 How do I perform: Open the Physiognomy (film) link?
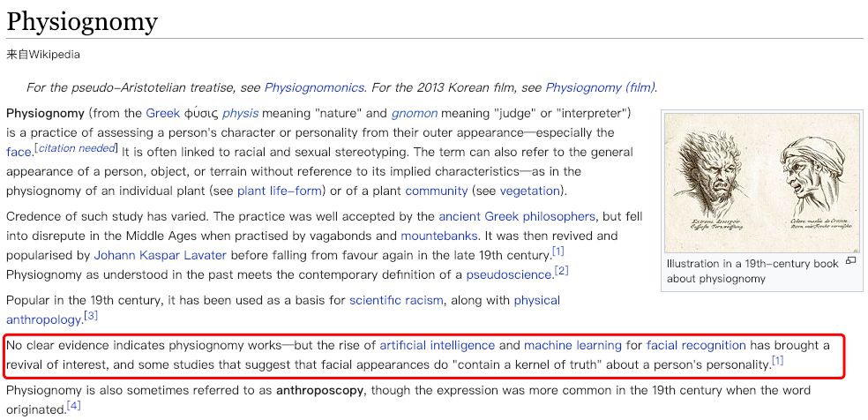click(601, 87)
